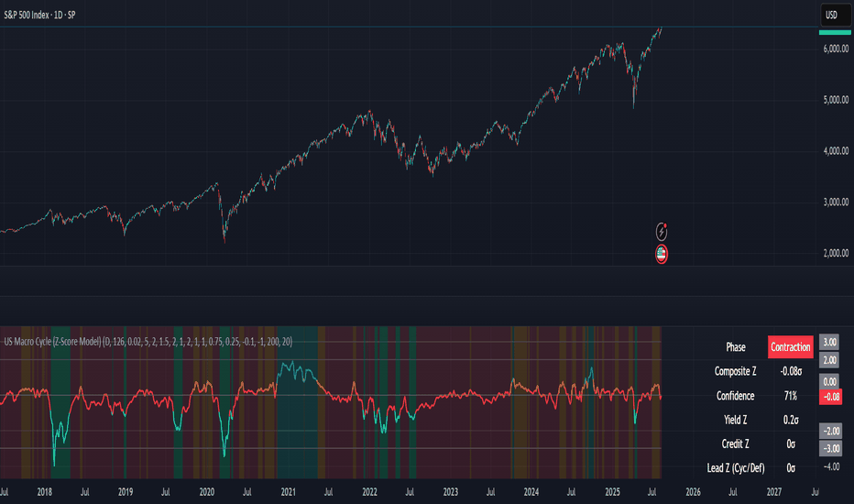Click the 6,000.00 price axis label

[x=836, y=49]
